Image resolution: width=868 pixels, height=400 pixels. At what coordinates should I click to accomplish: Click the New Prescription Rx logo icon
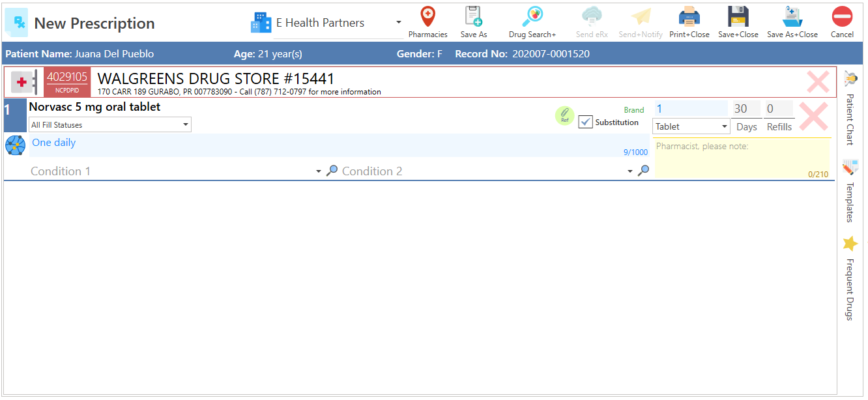pos(16,22)
